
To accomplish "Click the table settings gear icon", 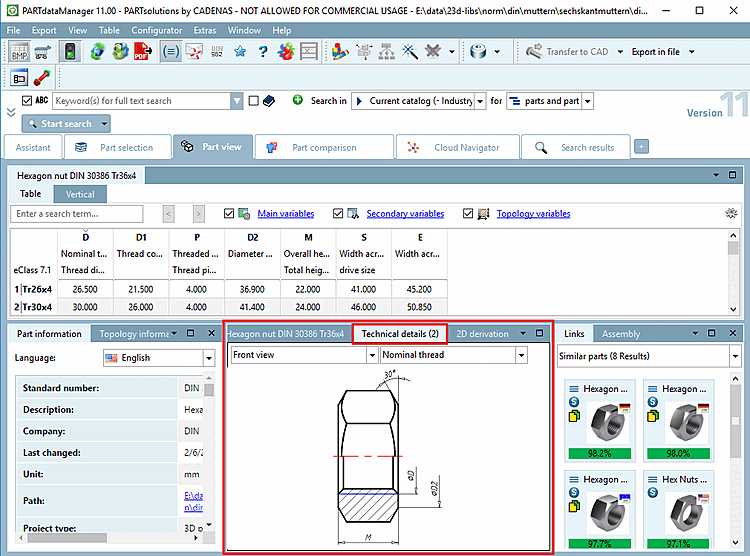I will pos(731,213).
